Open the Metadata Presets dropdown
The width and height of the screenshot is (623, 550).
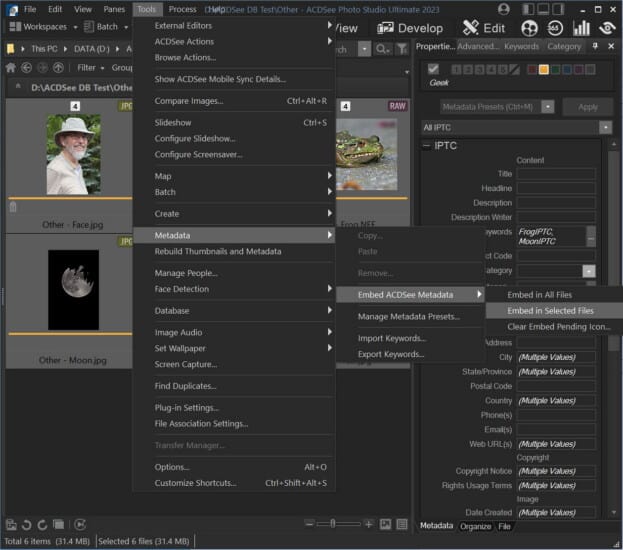[x=546, y=106]
